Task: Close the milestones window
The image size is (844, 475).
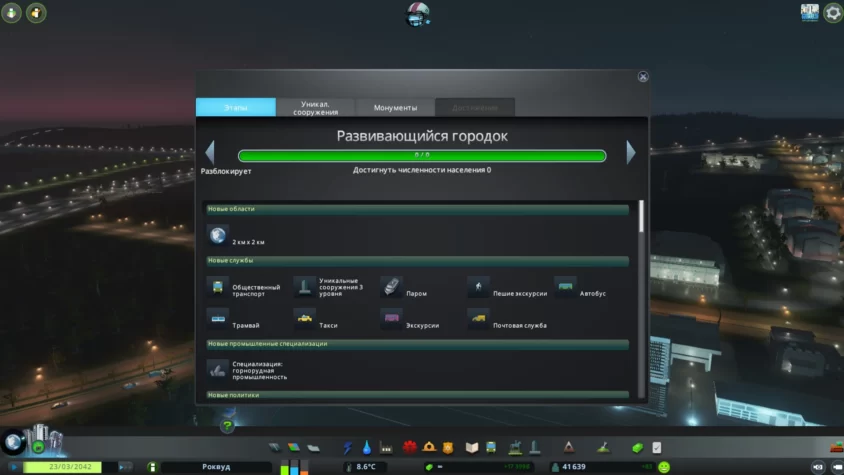Action: point(643,76)
